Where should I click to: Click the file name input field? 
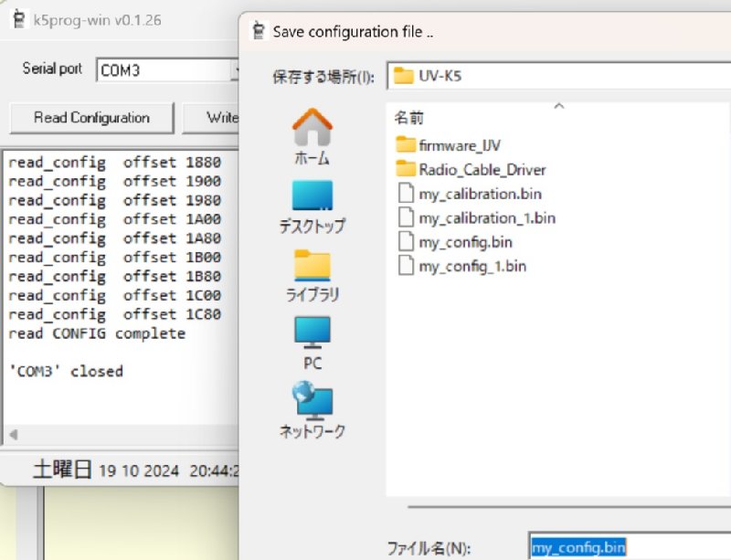(630, 546)
